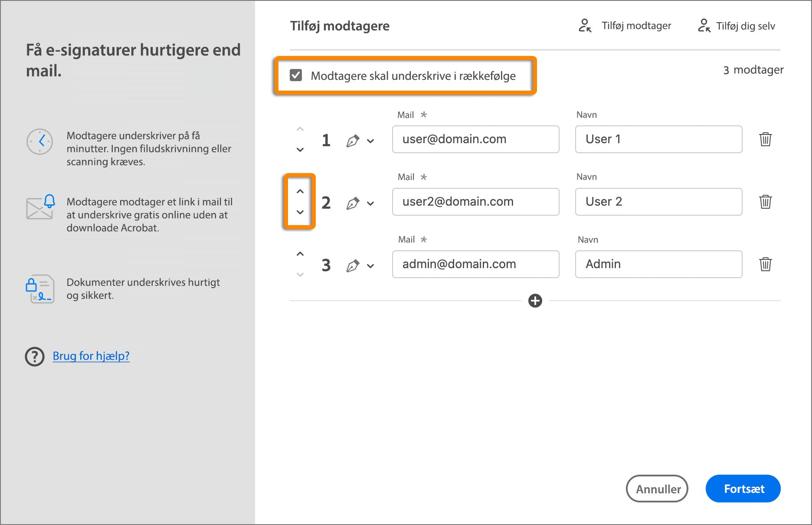Move recipient 3 up in signing order
Viewport: 812px width, 525px height.
[x=300, y=254]
